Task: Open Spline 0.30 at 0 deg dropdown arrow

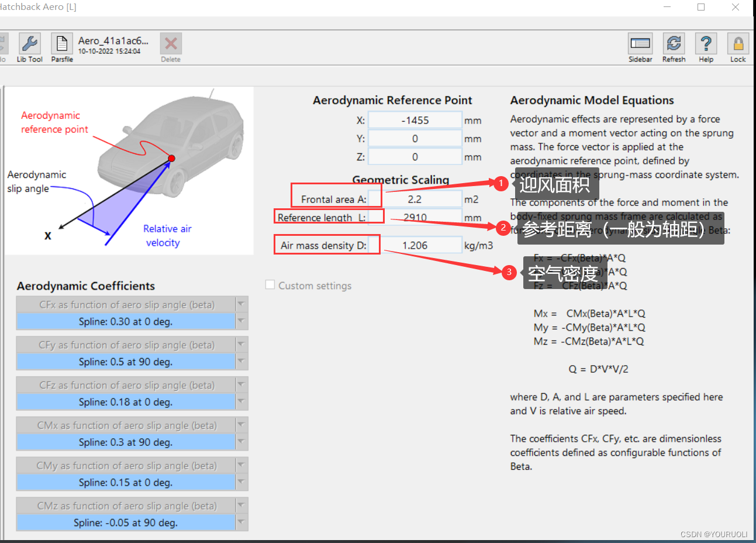Action: click(241, 321)
